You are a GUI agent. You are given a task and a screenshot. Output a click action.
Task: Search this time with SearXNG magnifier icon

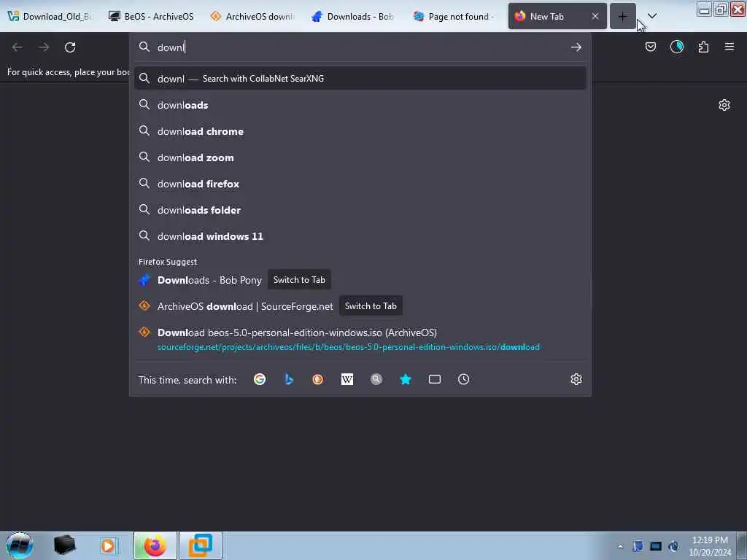376,379
